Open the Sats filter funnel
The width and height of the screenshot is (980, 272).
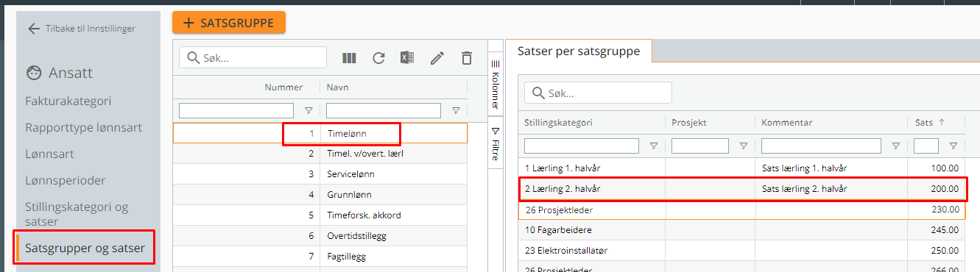tap(953, 146)
